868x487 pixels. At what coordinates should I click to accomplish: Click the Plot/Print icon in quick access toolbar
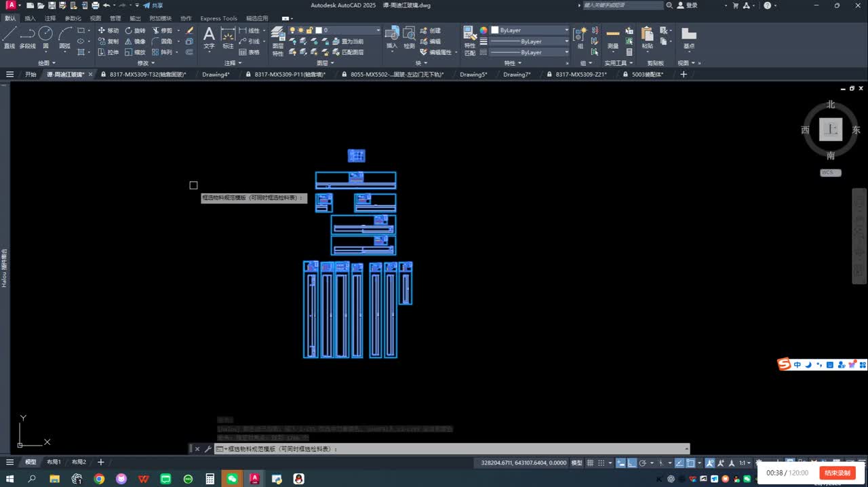point(95,5)
